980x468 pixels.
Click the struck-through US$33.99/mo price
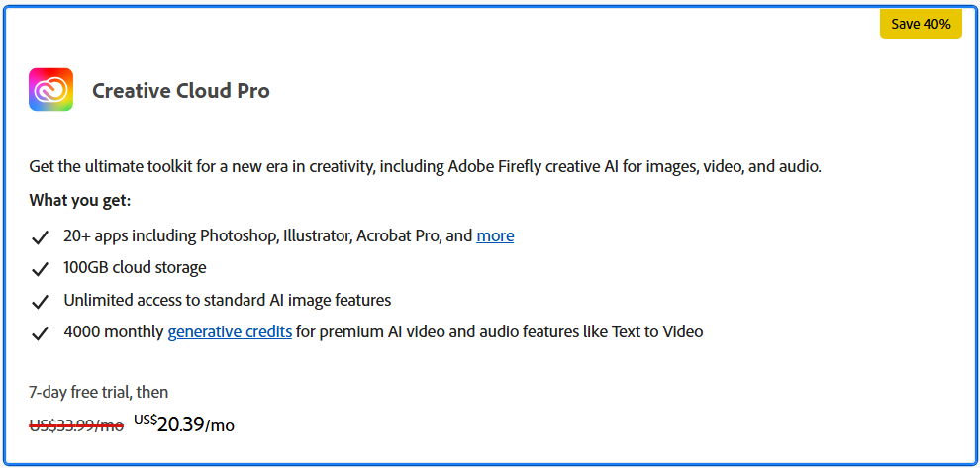tap(76, 425)
